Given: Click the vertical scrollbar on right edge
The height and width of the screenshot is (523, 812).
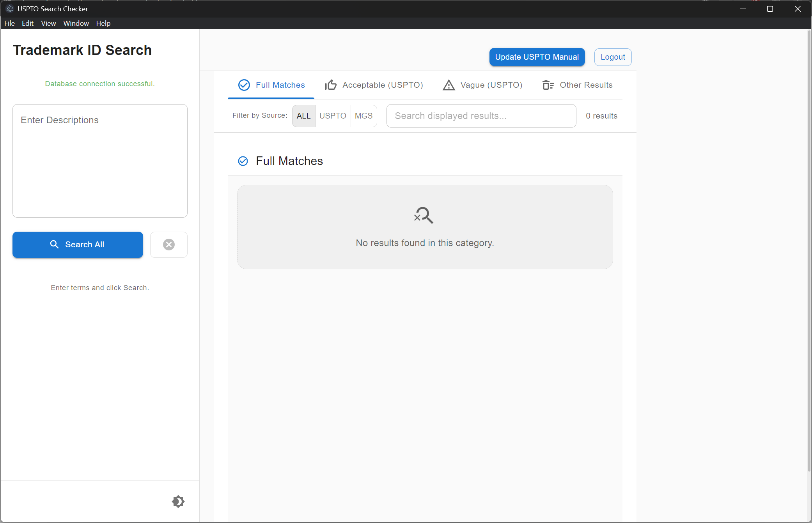Looking at the screenshot, I should point(809,250).
